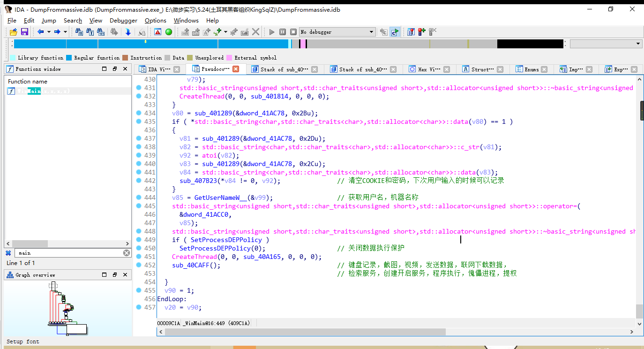The width and height of the screenshot is (644, 349).
Task: Open the Options menu
Action: [x=156, y=21]
